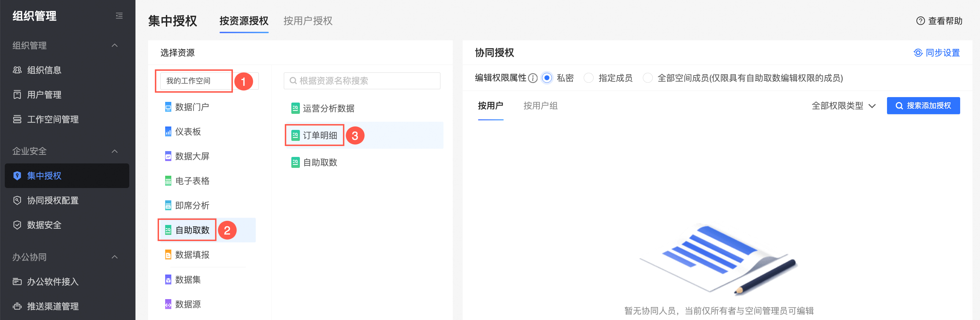Image resolution: width=980 pixels, height=320 pixels.
Task: Click the 数据大屏 icon
Action: (x=168, y=156)
